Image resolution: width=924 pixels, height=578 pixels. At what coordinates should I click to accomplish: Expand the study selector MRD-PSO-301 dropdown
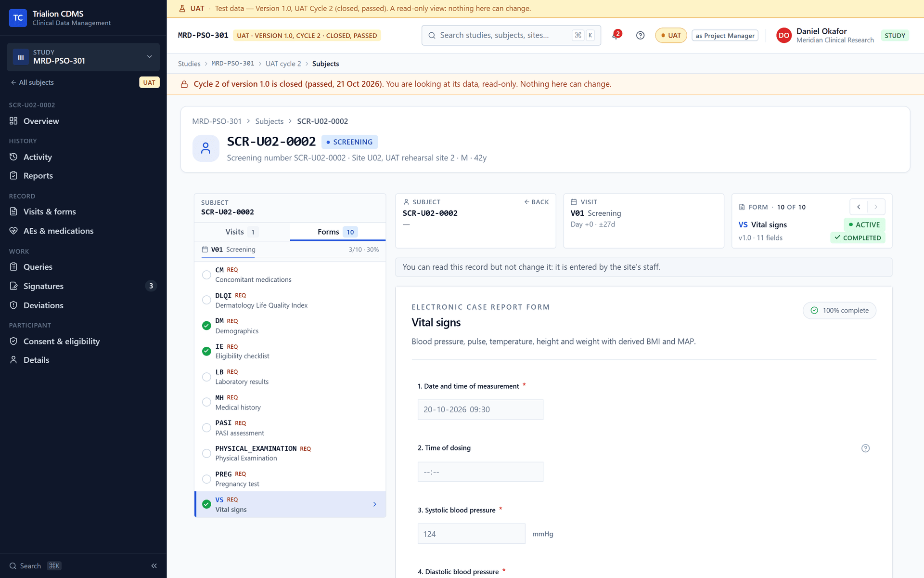tap(83, 57)
